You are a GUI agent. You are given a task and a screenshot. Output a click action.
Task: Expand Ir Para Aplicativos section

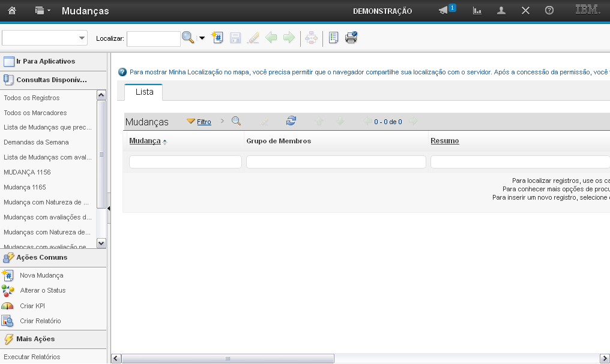pos(46,61)
